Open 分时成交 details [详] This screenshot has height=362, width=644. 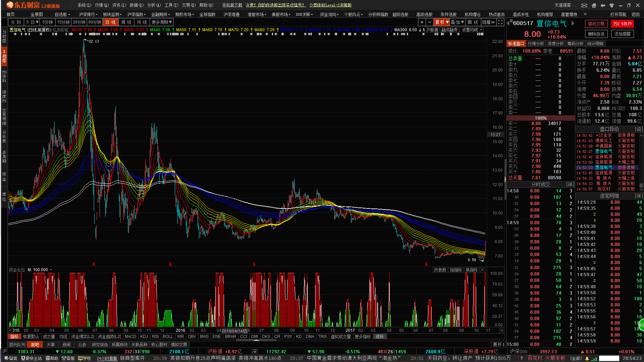point(570,184)
